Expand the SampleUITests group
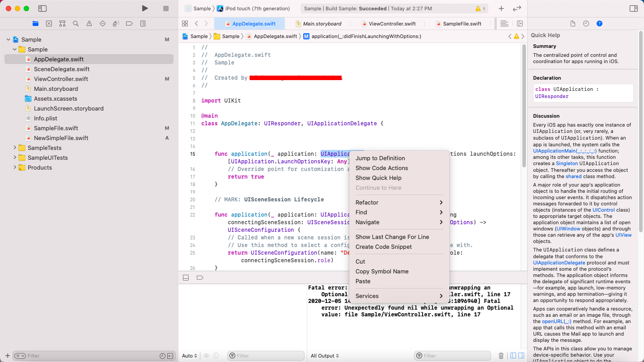 pos(14,158)
